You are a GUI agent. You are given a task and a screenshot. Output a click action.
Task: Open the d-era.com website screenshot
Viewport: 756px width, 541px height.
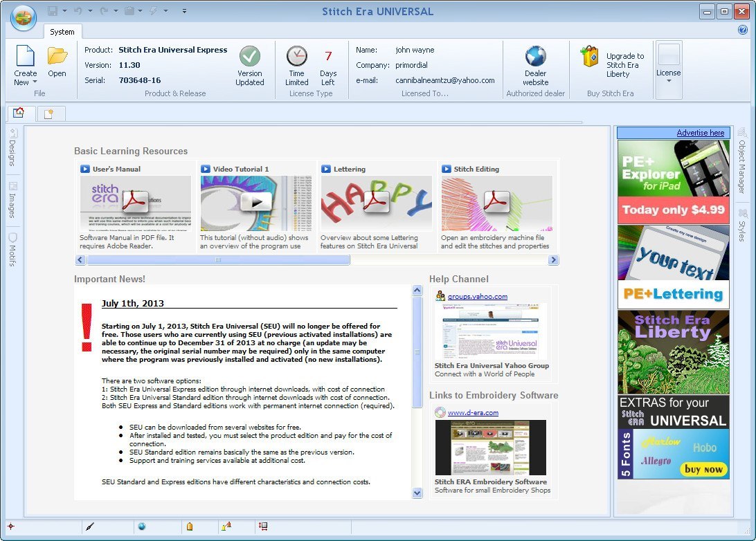tap(491, 448)
